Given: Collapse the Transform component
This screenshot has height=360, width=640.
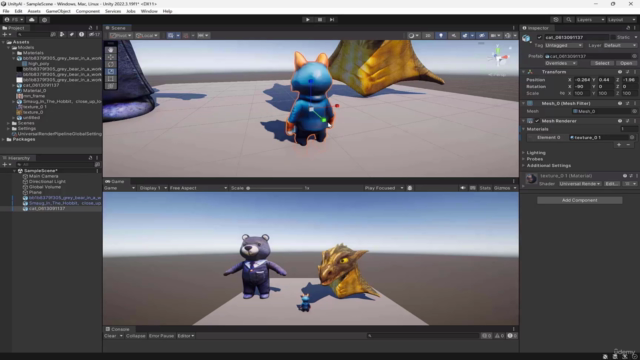Looking at the screenshot, I should [524, 72].
